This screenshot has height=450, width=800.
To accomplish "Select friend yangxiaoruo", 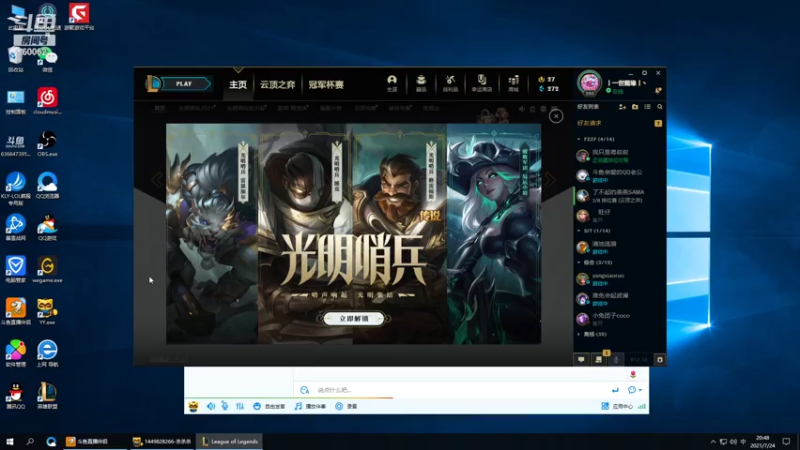I will pos(619,279).
